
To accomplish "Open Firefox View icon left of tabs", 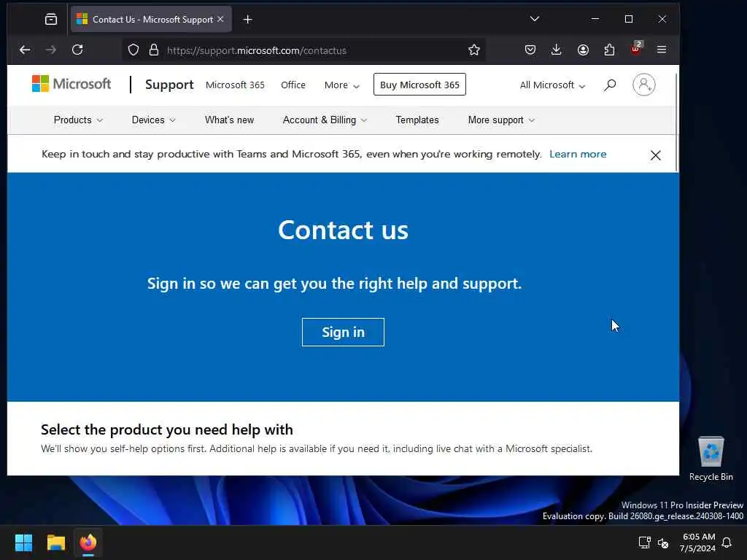I will coord(51,19).
